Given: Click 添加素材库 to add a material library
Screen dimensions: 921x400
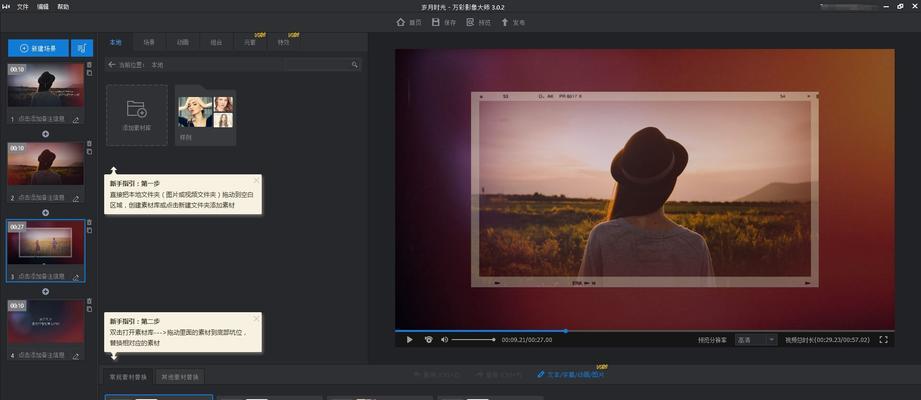Looking at the screenshot, I should (x=137, y=115).
